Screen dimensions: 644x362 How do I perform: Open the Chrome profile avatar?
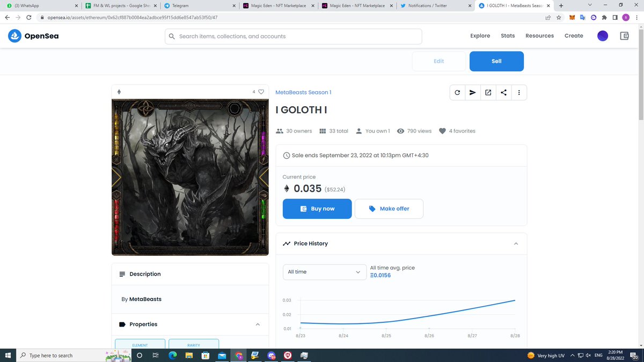(x=626, y=17)
